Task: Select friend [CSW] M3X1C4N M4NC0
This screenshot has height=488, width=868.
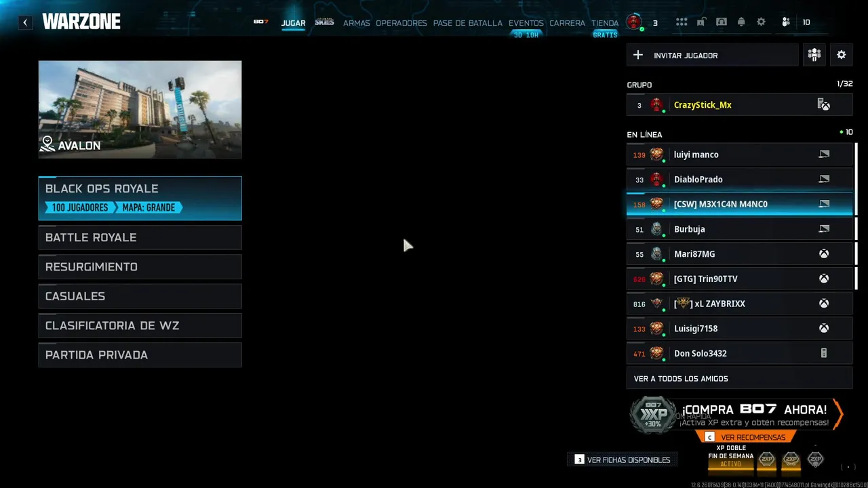Action: click(x=739, y=204)
